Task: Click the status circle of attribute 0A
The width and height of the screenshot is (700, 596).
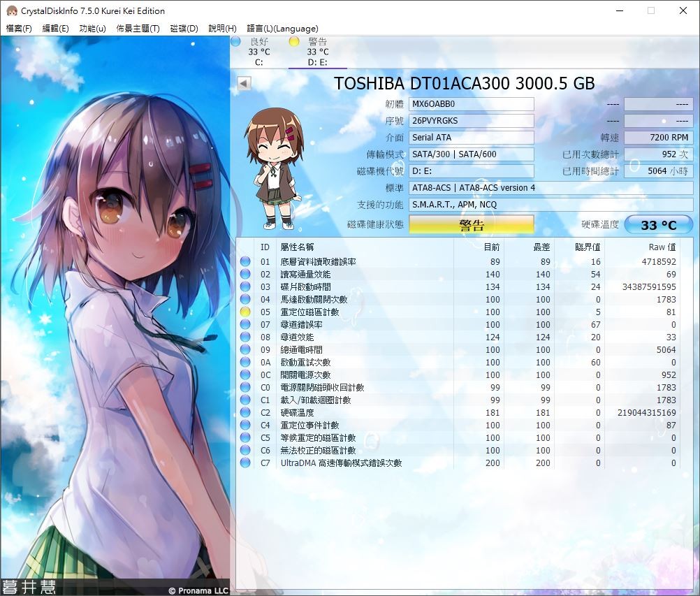Action: click(245, 362)
